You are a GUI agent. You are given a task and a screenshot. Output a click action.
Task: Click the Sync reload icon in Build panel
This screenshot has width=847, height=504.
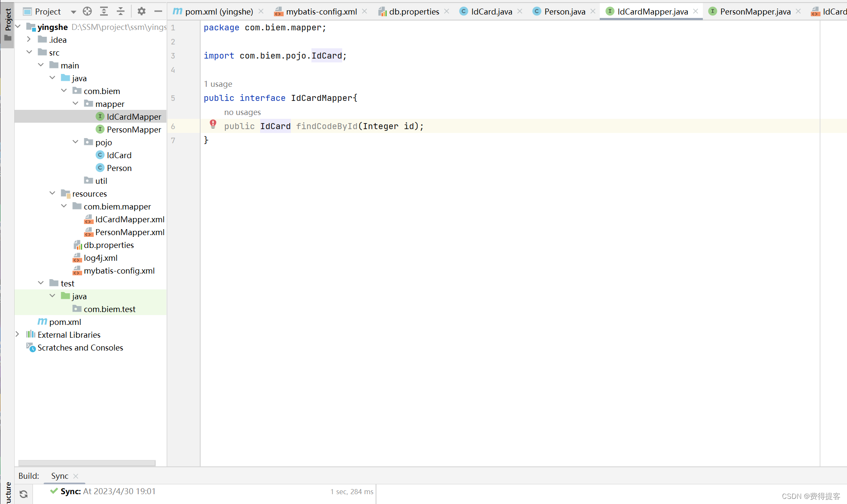click(24, 494)
